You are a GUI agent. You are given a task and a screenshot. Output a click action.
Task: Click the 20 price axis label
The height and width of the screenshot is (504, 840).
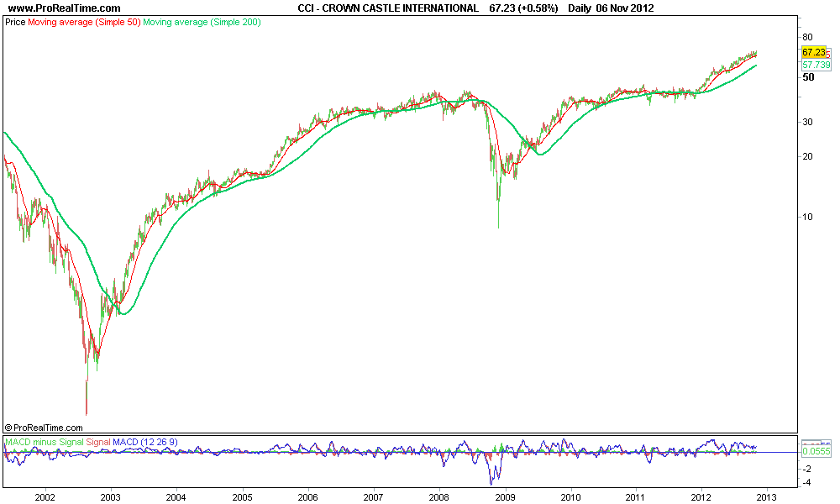click(807, 156)
